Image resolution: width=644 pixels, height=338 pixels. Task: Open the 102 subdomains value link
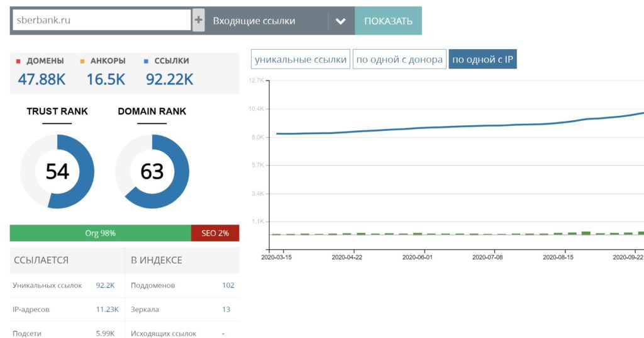[x=228, y=285]
